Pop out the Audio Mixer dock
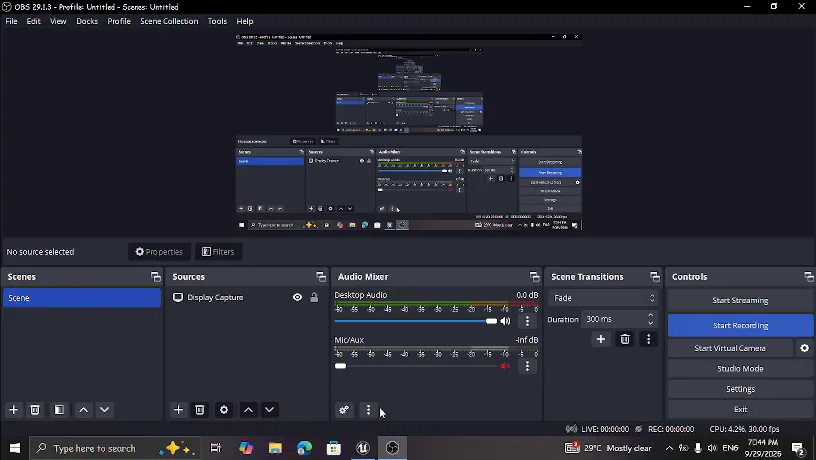The height and width of the screenshot is (460, 816). coord(534,277)
